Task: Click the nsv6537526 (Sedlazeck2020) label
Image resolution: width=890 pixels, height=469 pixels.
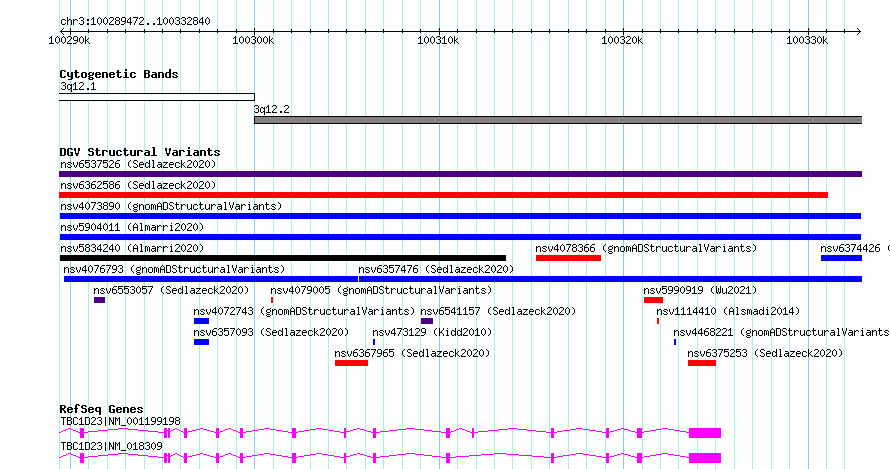Action: coord(138,164)
